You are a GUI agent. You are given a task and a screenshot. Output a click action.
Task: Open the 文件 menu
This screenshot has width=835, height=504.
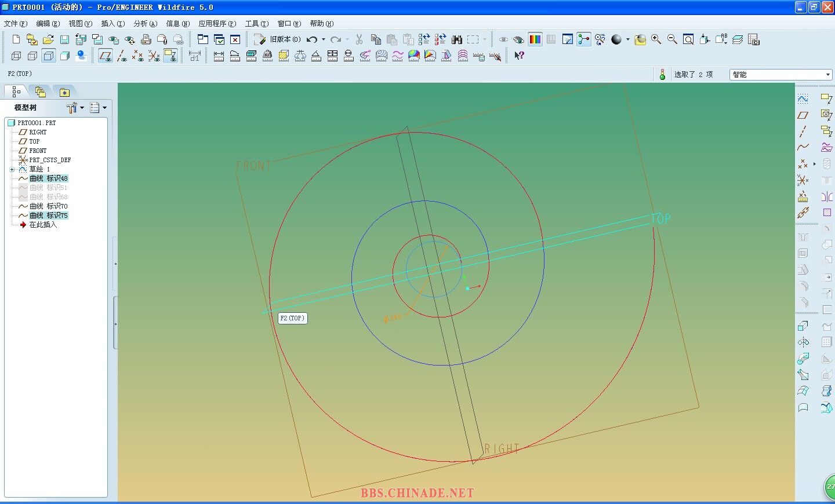[15, 24]
